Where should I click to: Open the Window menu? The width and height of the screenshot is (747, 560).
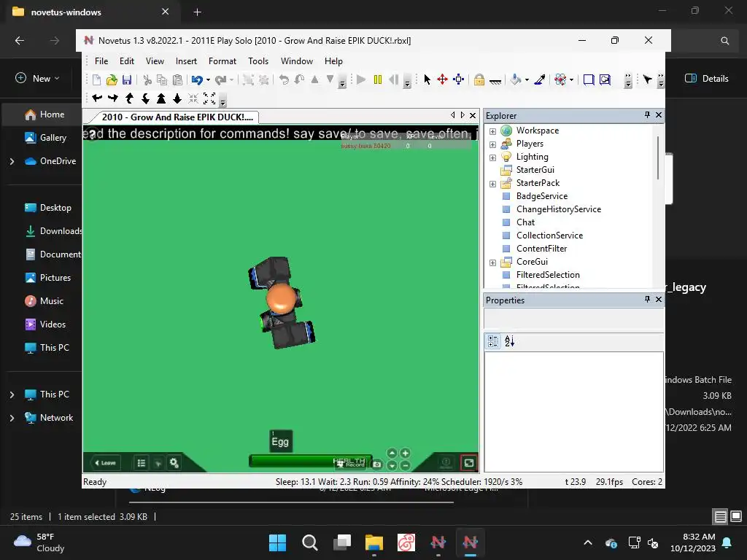pyautogui.click(x=297, y=61)
